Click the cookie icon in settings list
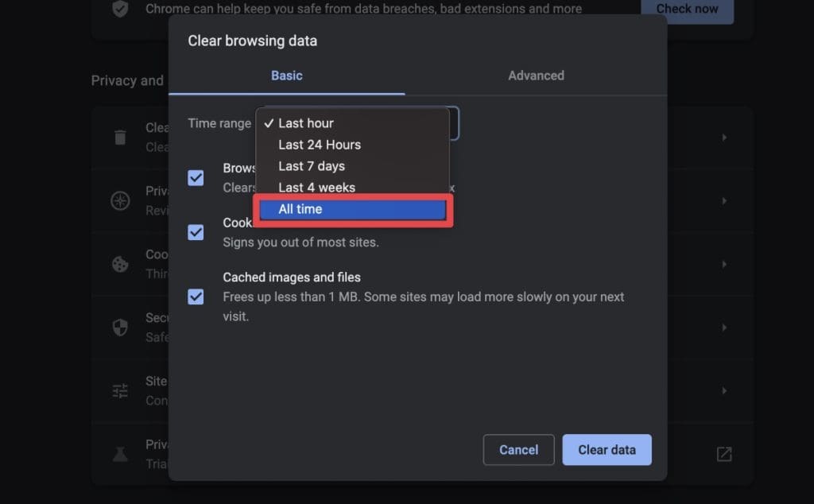 click(x=120, y=264)
